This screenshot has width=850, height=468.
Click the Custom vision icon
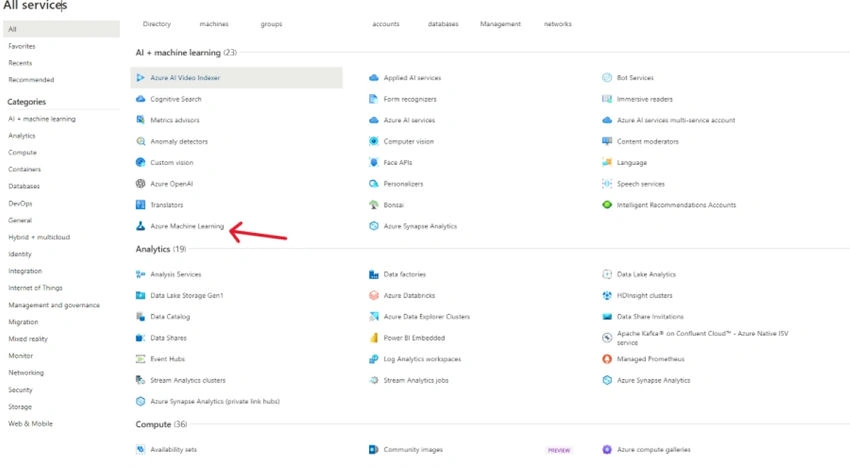pos(140,162)
